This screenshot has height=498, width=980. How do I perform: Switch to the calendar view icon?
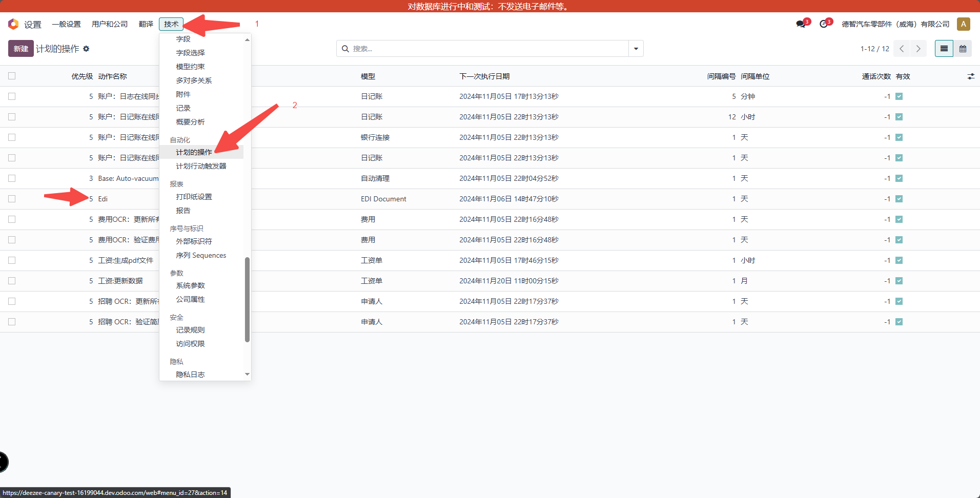pos(963,49)
